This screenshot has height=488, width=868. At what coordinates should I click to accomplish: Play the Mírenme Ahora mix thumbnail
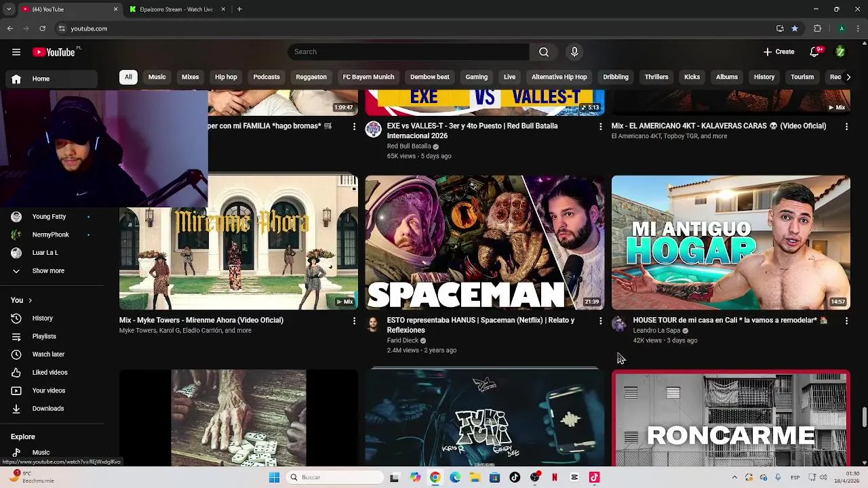[x=239, y=243]
